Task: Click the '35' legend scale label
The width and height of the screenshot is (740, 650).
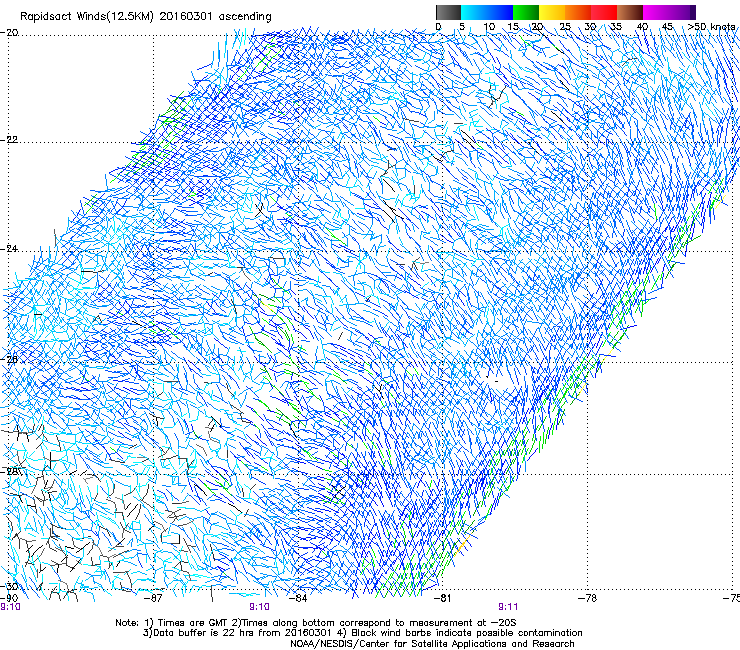Action: point(616,27)
